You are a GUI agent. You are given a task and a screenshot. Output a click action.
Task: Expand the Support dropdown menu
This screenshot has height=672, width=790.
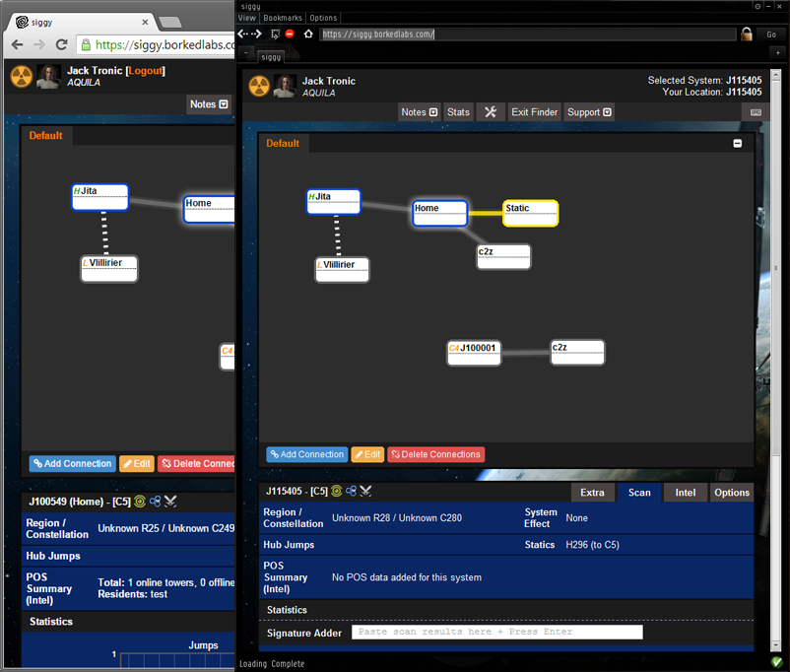coord(589,112)
